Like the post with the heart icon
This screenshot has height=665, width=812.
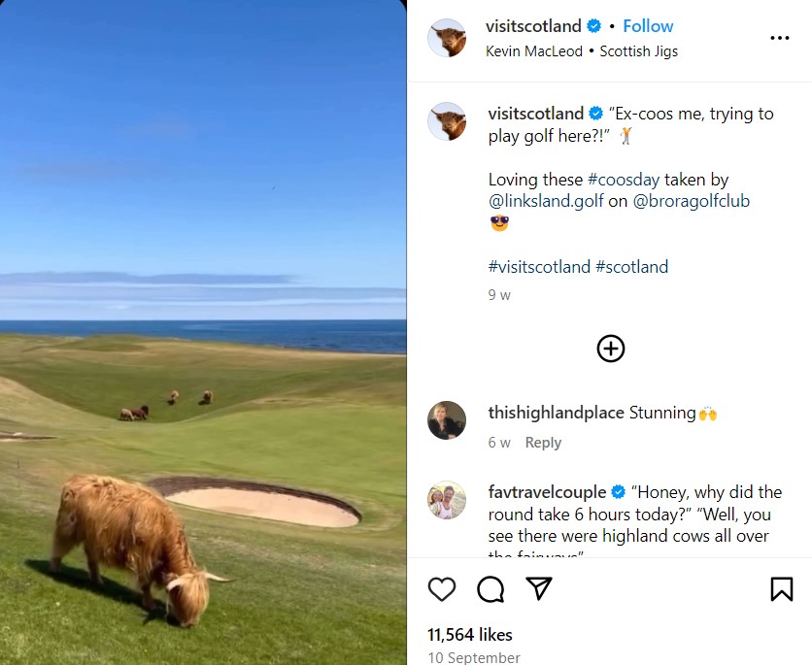(442, 589)
